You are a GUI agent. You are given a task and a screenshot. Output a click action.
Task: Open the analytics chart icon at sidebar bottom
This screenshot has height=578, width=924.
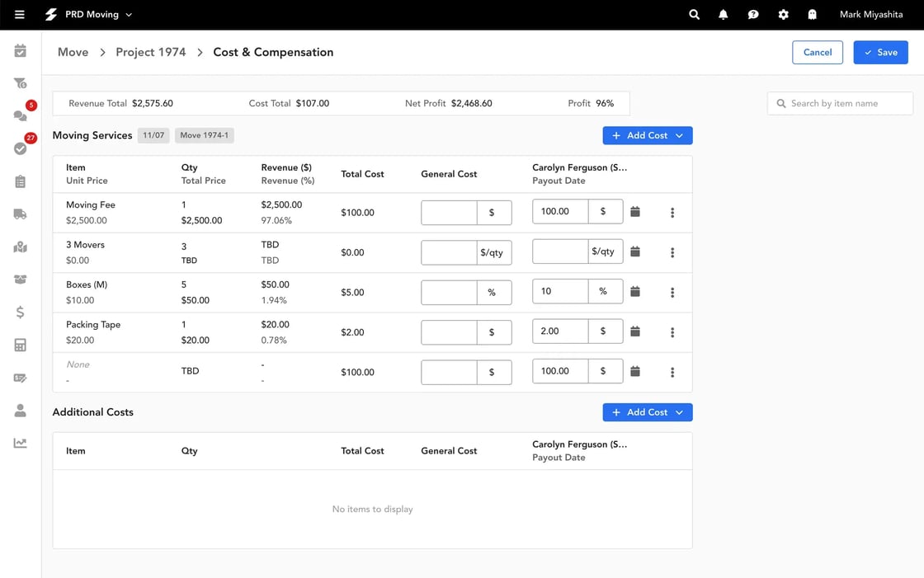20,442
